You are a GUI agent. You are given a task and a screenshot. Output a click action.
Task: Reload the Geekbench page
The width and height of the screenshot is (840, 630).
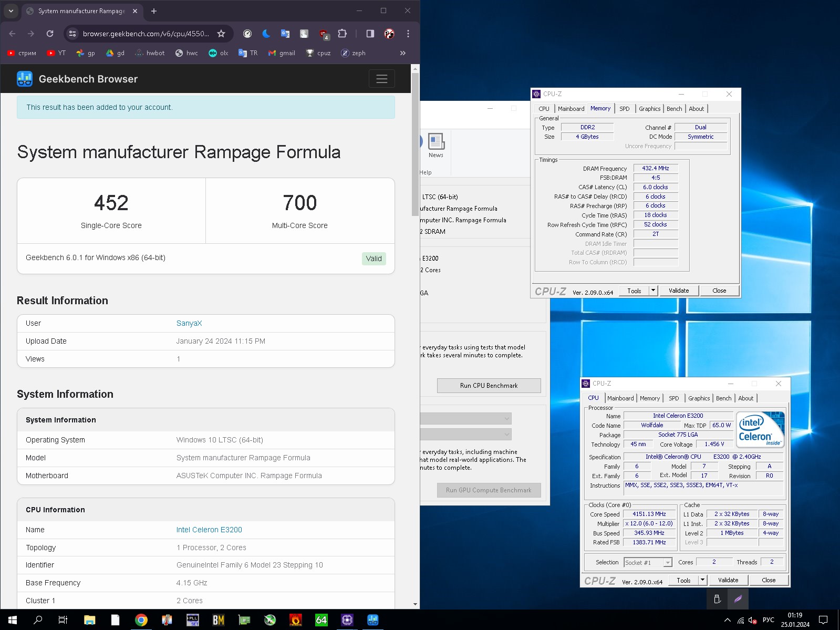(x=50, y=34)
